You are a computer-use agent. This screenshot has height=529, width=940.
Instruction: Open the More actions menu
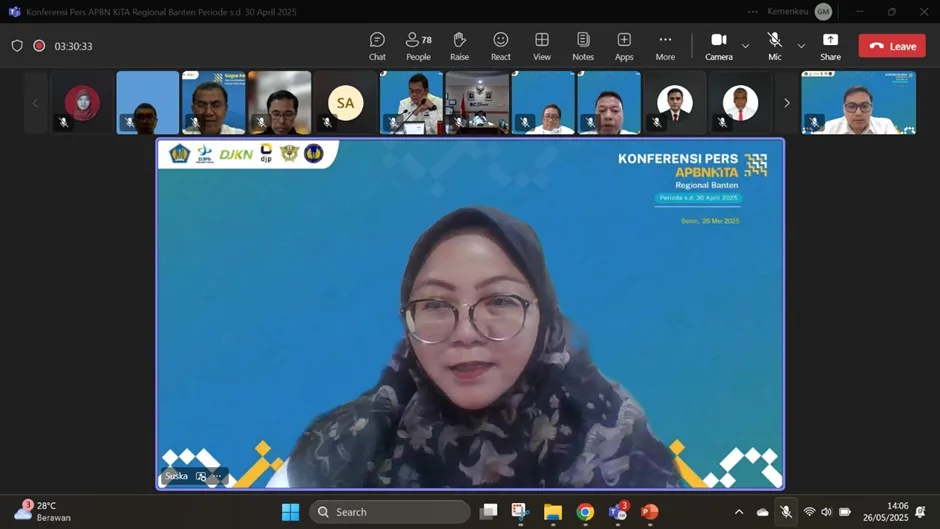tap(665, 46)
